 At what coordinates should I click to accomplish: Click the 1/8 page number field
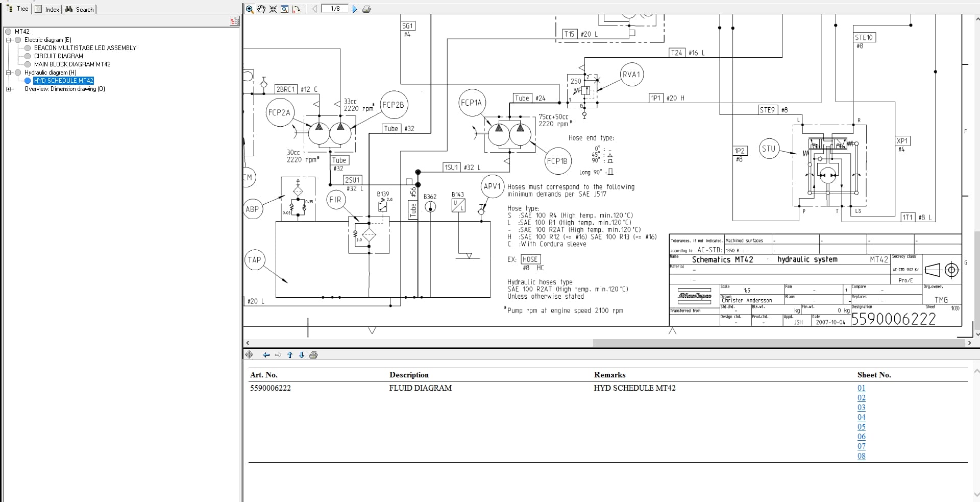click(335, 8)
